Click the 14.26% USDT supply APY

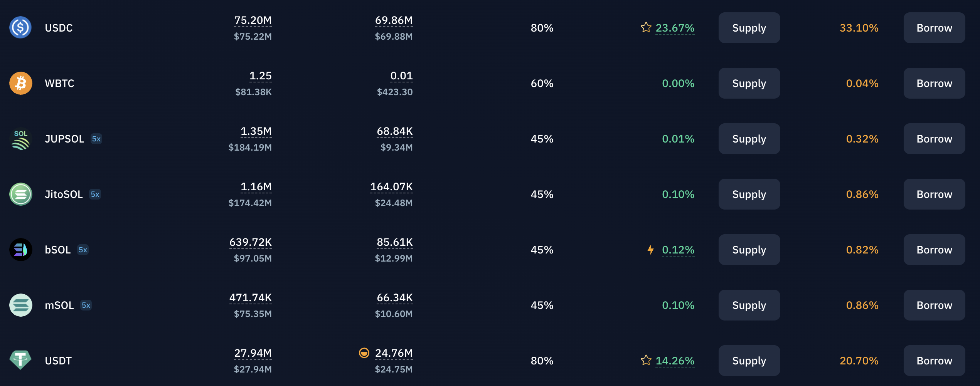(675, 361)
